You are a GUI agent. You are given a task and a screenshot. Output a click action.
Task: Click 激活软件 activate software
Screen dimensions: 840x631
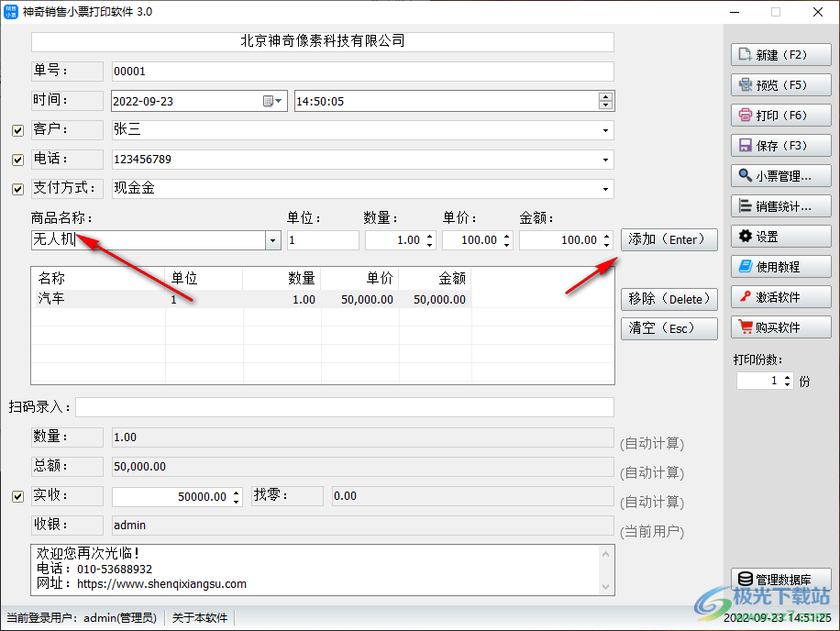pos(780,297)
